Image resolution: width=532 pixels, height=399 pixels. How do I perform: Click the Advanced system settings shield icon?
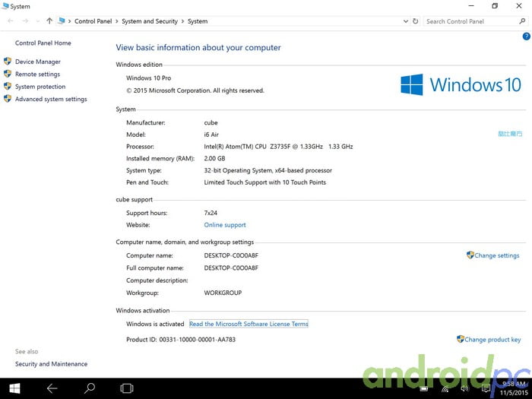(8, 99)
